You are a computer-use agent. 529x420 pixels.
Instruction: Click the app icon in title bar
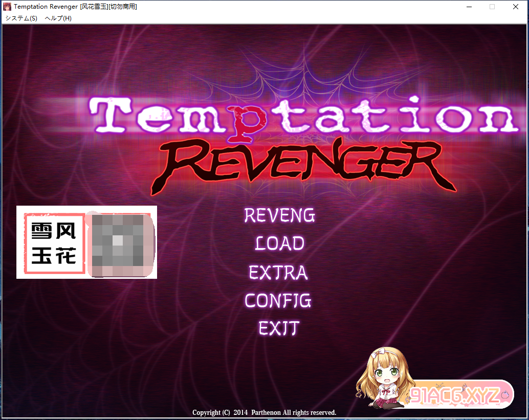click(7, 7)
